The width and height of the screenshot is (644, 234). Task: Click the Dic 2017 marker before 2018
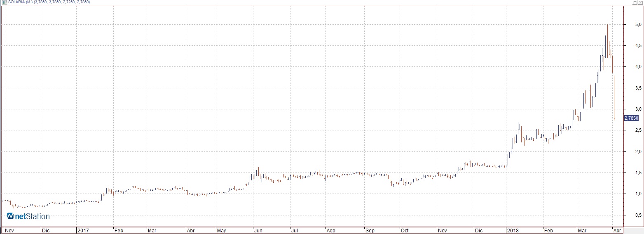(x=480, y=230)
